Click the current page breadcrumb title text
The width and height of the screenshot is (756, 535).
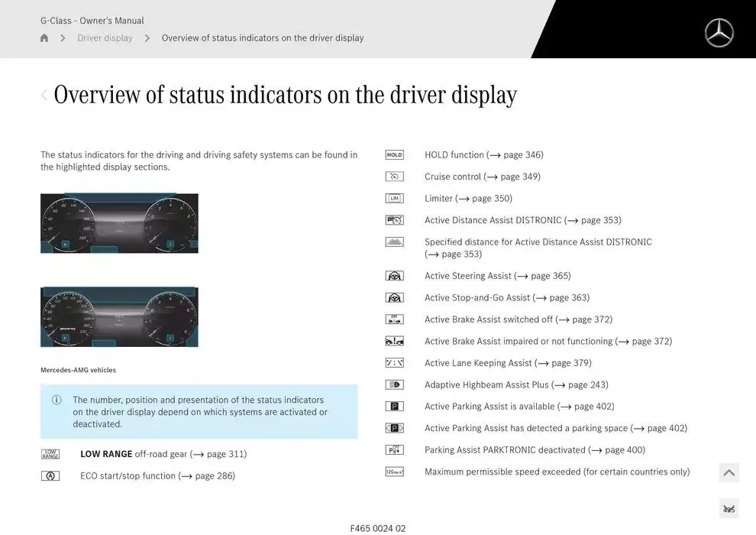(x=263, y=38)
